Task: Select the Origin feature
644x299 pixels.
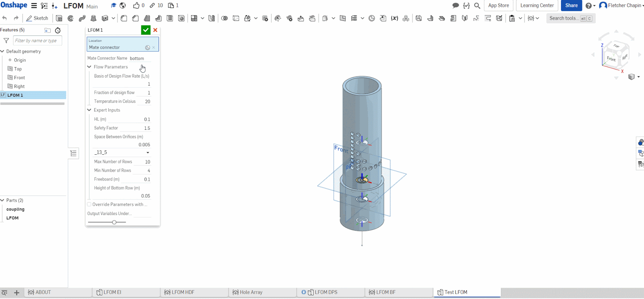Action: pyautogui.click(x=20, y=60)
